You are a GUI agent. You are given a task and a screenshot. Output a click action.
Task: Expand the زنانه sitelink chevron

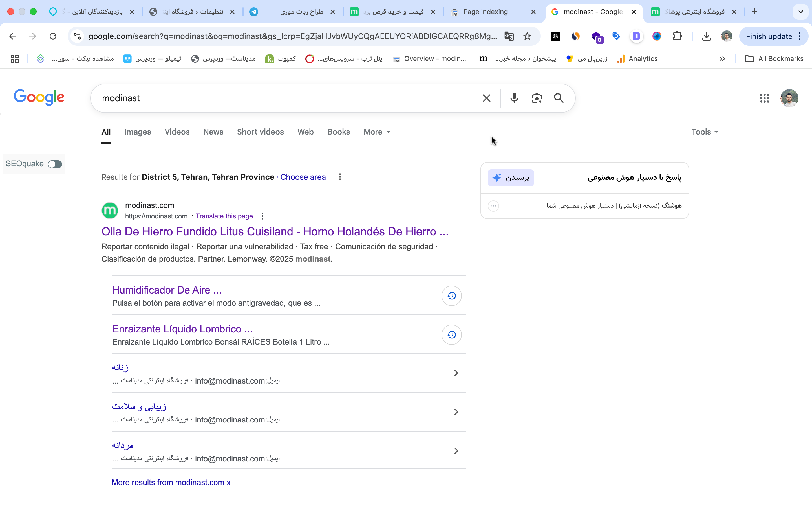pyautogui.click(x=456, y=373)
